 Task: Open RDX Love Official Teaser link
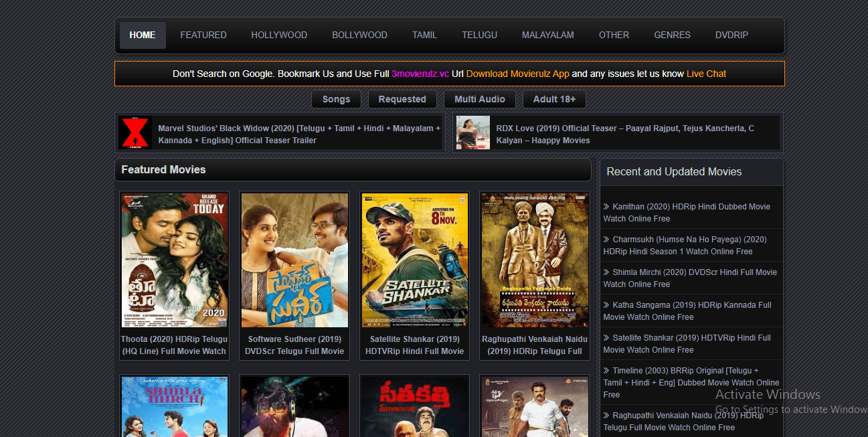(625, 134)
